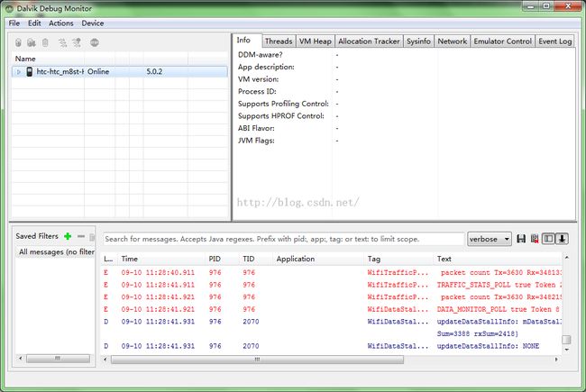Click the Stop Process icon
This screenshot has width=586, height=392.
(x=95, y=42)
